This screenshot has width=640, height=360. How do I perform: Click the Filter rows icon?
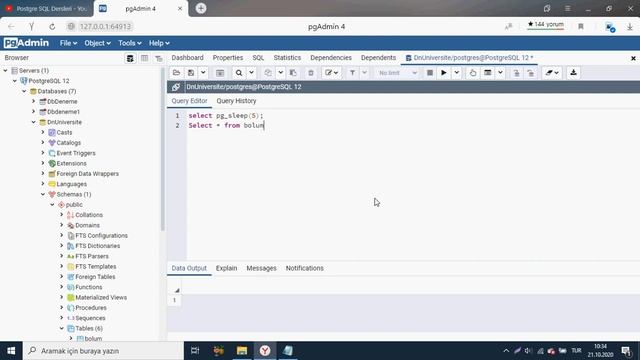click(x=352, y=73)
